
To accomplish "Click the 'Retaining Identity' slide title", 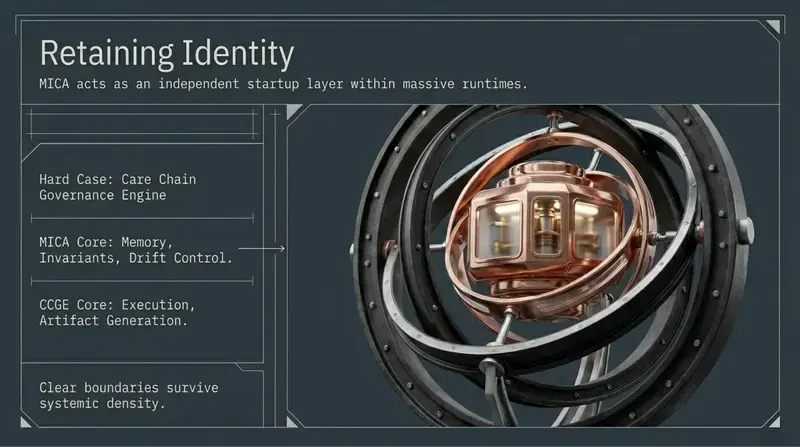I will 167,54.
